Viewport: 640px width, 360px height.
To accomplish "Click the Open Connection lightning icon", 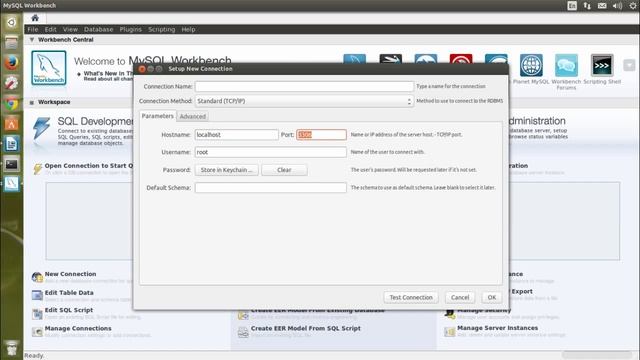I will pos(38,169).
